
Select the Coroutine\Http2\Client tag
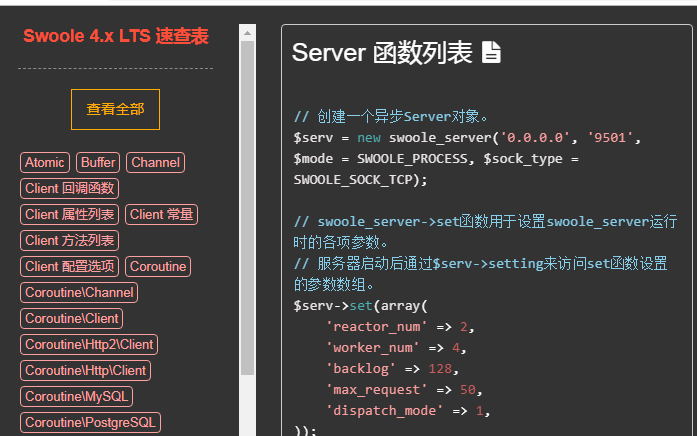89,344
